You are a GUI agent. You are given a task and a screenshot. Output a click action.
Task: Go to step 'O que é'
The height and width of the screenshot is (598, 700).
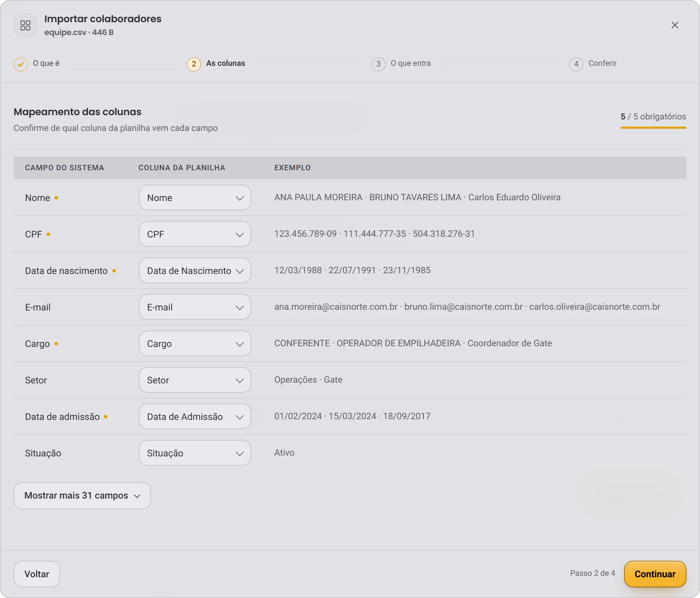click(x=46, y=63)
